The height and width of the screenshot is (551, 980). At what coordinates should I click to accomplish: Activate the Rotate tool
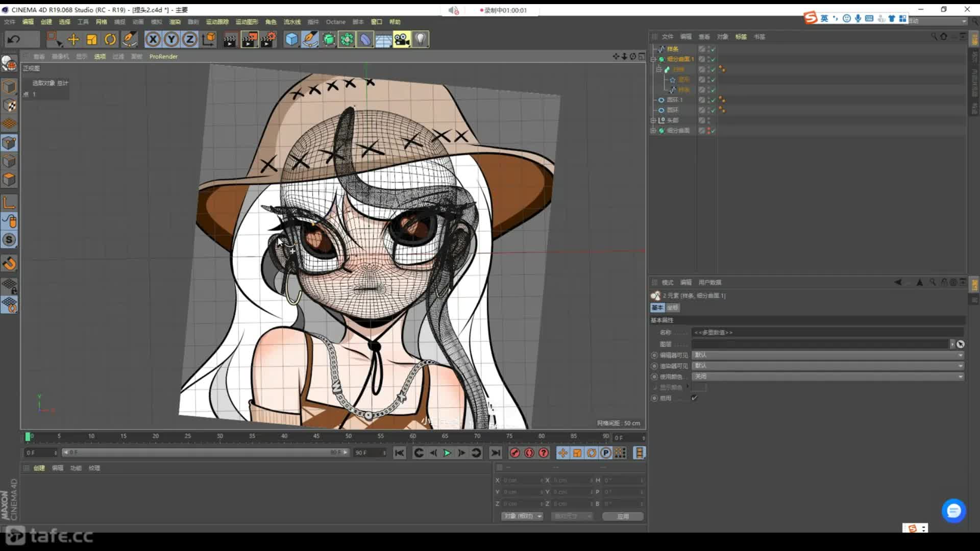110,39
